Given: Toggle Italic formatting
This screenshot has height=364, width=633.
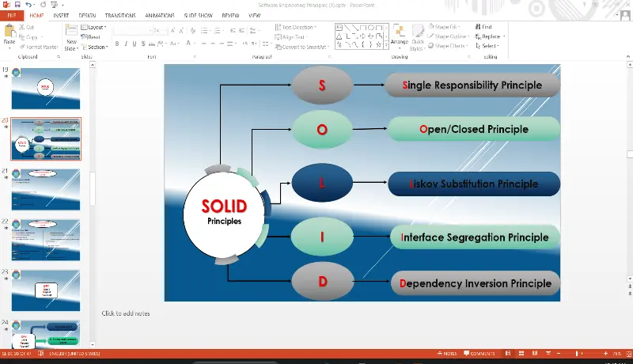Looking at the screenshot, I should coord(126,44).
